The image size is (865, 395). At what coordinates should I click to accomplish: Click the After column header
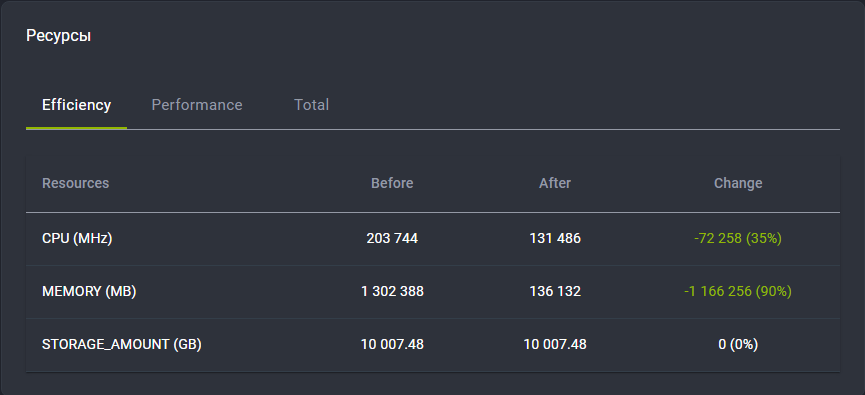(555, 183)
